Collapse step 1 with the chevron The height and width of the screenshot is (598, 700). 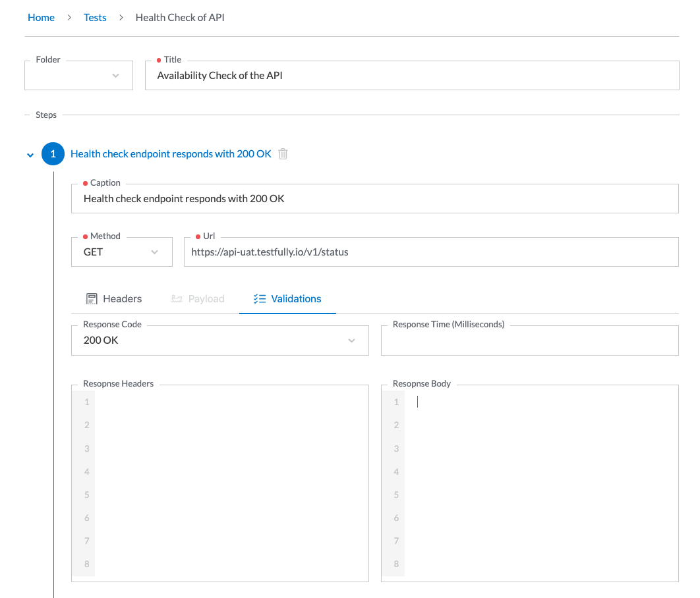(30, 155)
